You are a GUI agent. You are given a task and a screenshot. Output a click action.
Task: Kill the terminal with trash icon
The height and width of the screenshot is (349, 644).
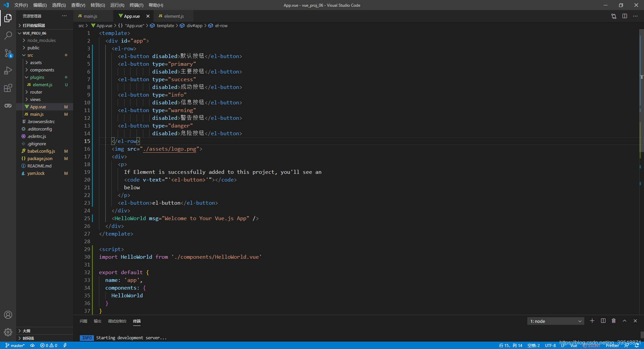click(614, 321)
